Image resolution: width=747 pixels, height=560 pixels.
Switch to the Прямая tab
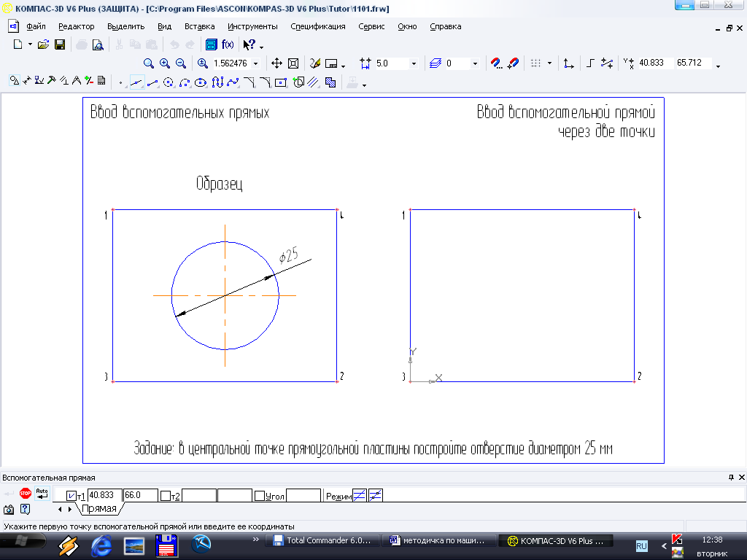[x=99, y=508]
